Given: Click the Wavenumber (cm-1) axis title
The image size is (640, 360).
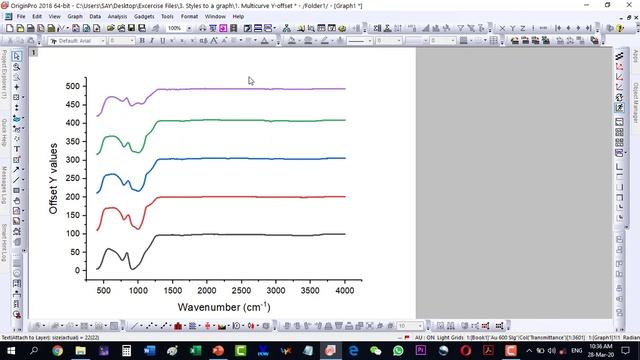Looking at the screenshot, I should (224, 307).
